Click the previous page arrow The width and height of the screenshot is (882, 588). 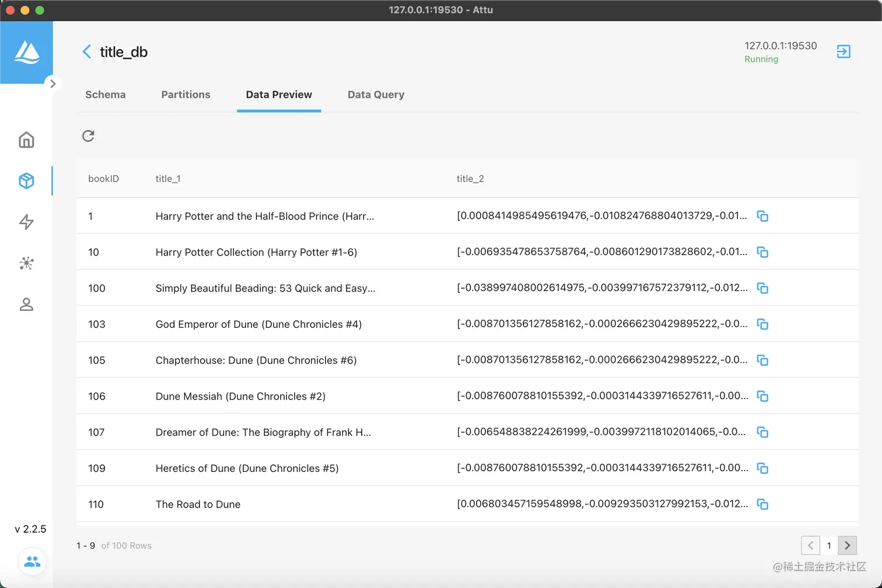(x=810, y=545)
